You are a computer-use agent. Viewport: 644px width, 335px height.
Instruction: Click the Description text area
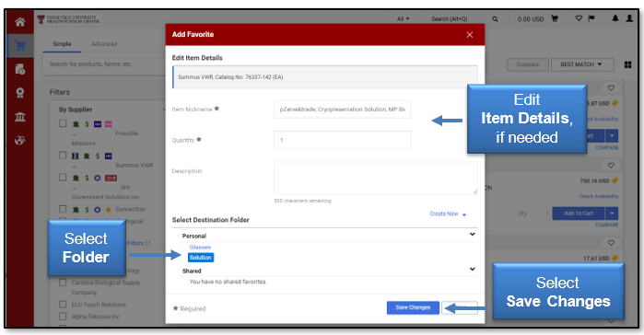tap(375, 178)
